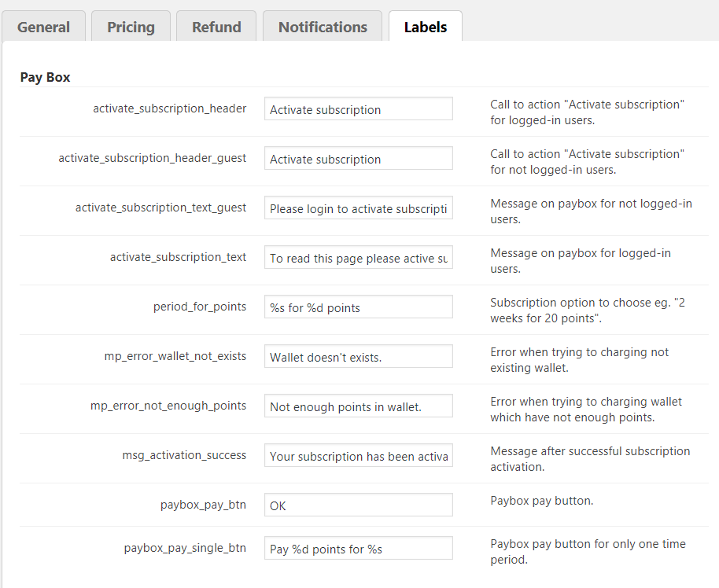Click the 'To read this page' input
The height and width of the screenshot is (588, 719).
pyautogui.click(x=358, y=258)
